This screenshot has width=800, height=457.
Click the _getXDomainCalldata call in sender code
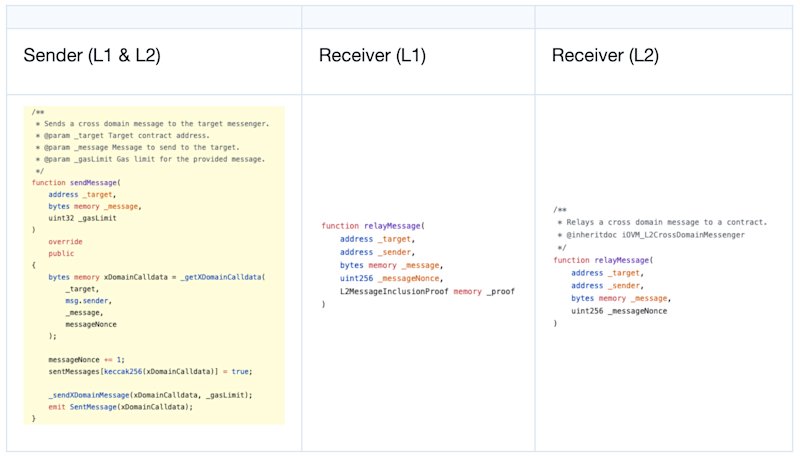click(x=221, y=277)
